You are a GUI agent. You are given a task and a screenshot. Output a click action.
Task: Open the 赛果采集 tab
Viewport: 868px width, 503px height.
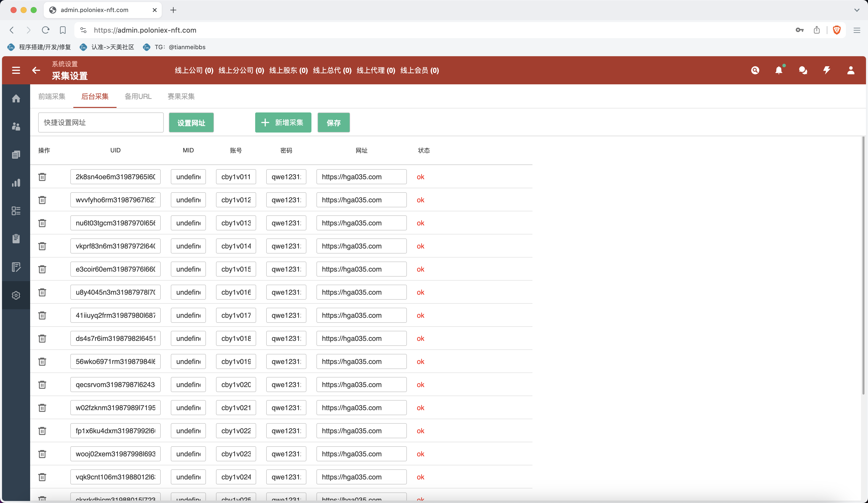click(181, 96)
